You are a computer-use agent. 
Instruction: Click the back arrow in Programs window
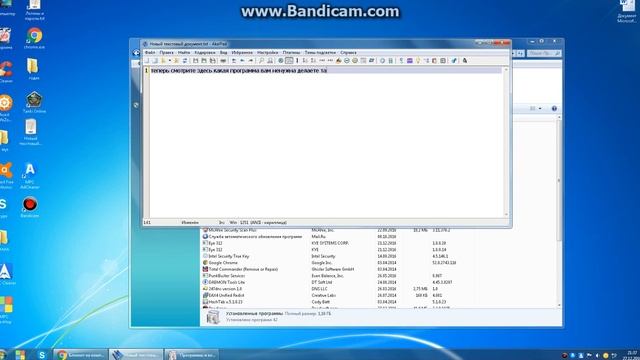(136, 53)
